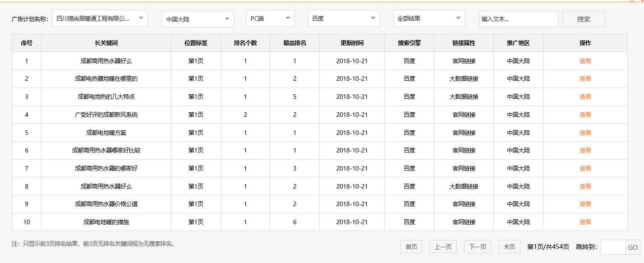The width and height of the screenshot is (644, 263).
Task: Click the 搜索 search button
Action: [584, 18]
